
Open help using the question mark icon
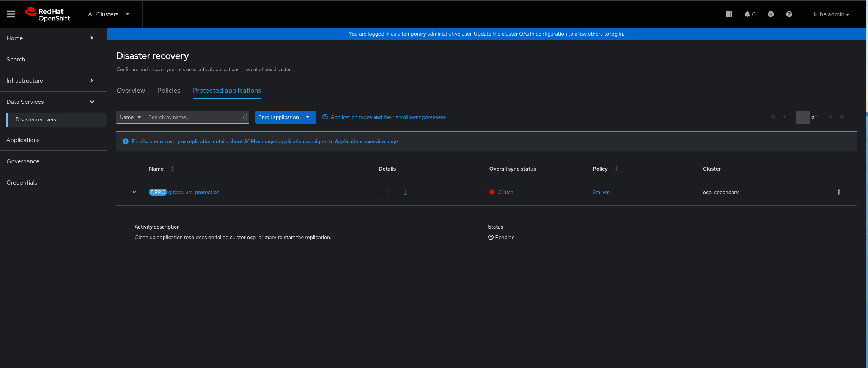tap(789, 14)
